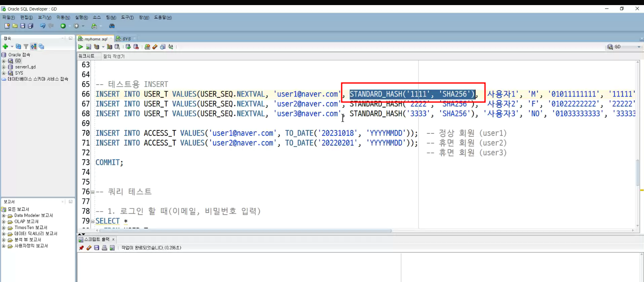Click the Filter funnel icon in connections panel

(x=26, y=47)
